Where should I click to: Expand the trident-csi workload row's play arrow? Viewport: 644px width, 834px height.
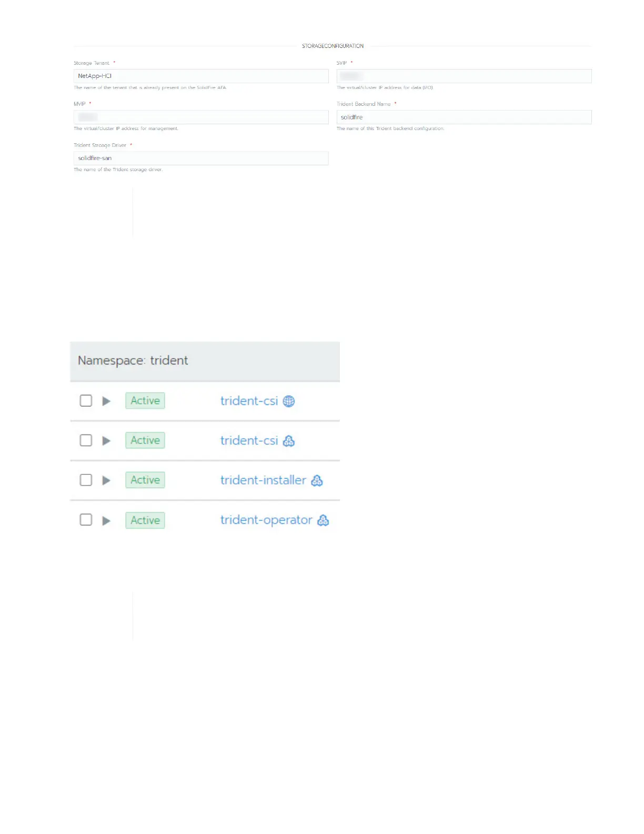pos(106,441)
